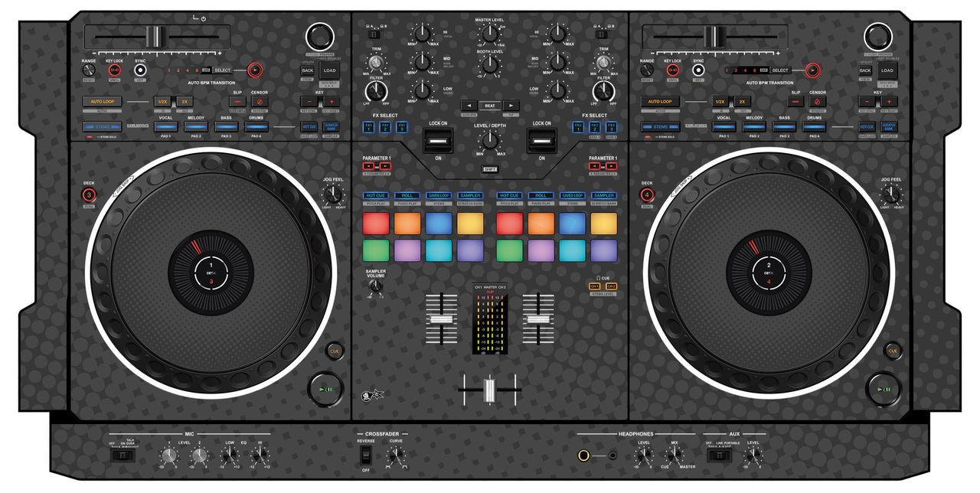The height and width of the screenshot is (493, 980).
Task: Tap the round CUE button on right deck
Action: click(x=893, y=351)
